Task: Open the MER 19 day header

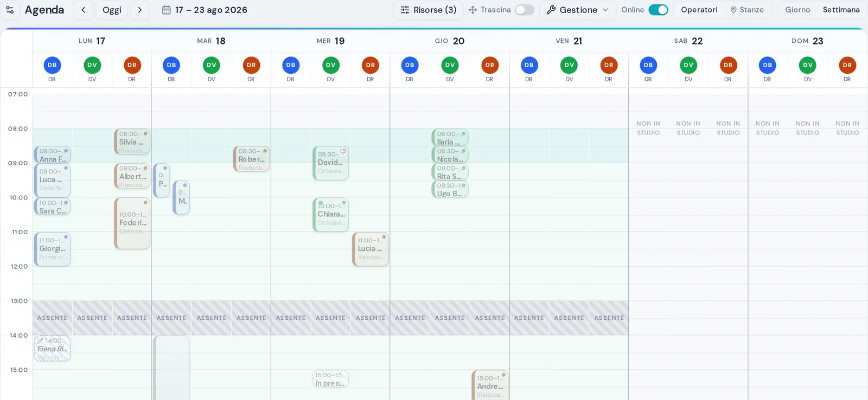Action: tap(330, 41)
